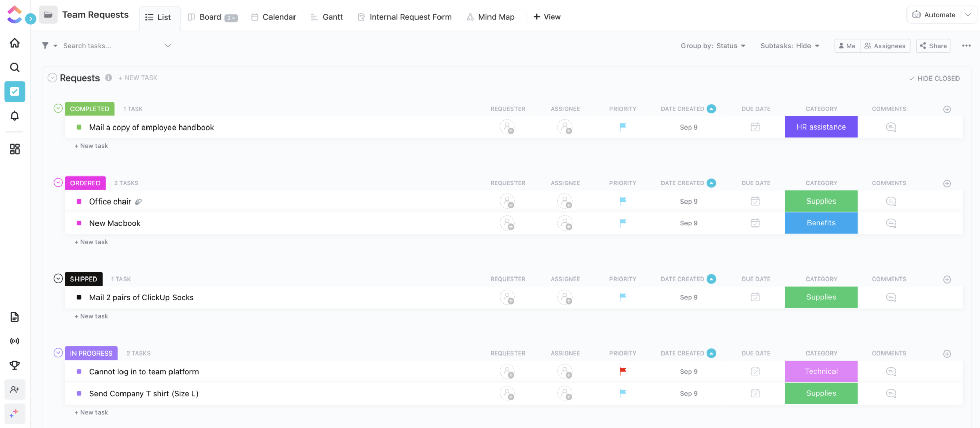
Task: Switch to the Calendar view tab
Action: pyautogui.click(x=274, y=17)
